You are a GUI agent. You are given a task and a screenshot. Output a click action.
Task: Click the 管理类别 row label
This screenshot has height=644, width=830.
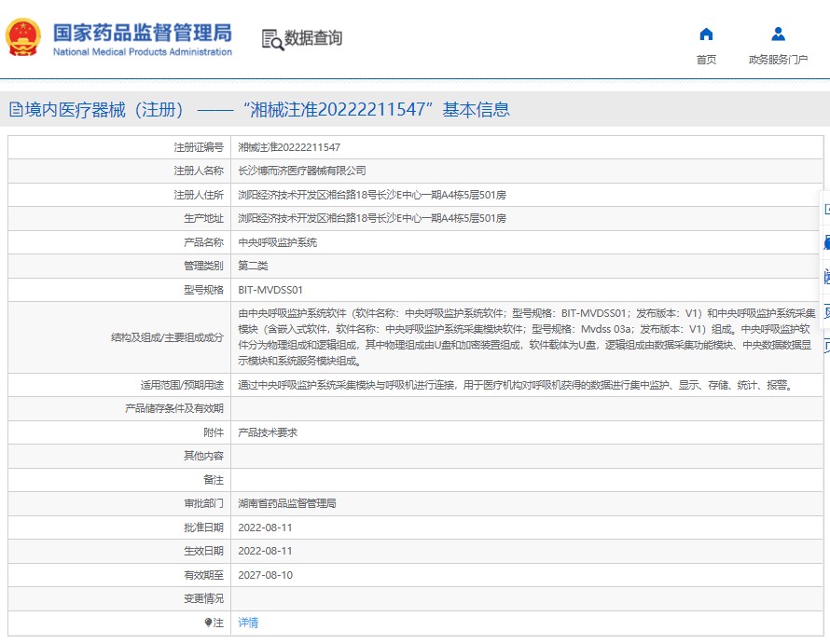point(204,266)
